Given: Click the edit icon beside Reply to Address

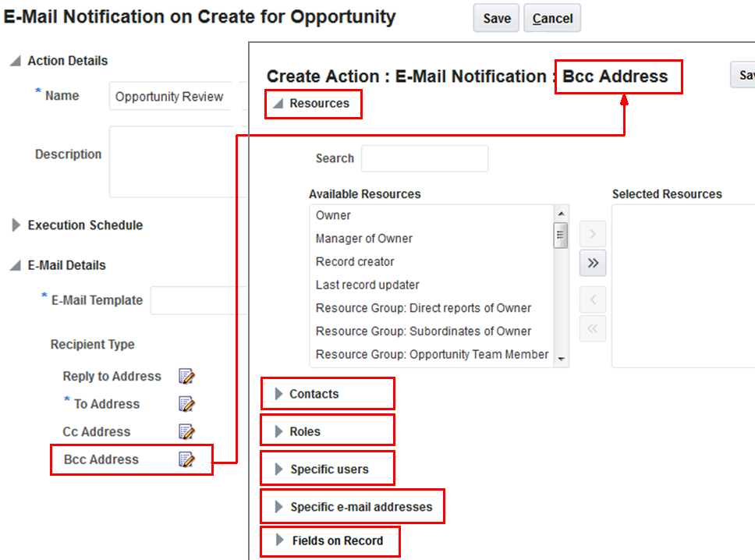Looking at the screenshot, I should [186, 377].
